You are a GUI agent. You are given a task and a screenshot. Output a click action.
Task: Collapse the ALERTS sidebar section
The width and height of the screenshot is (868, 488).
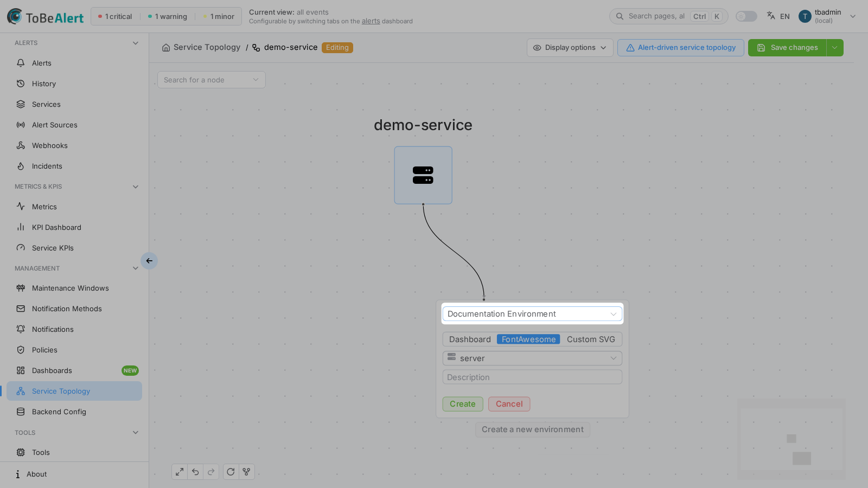[x=136, y=43]
